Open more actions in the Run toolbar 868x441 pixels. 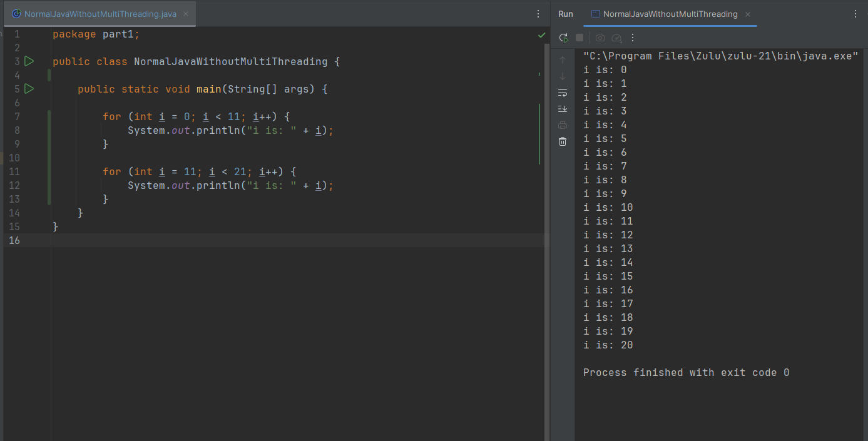tap(633, 38)
